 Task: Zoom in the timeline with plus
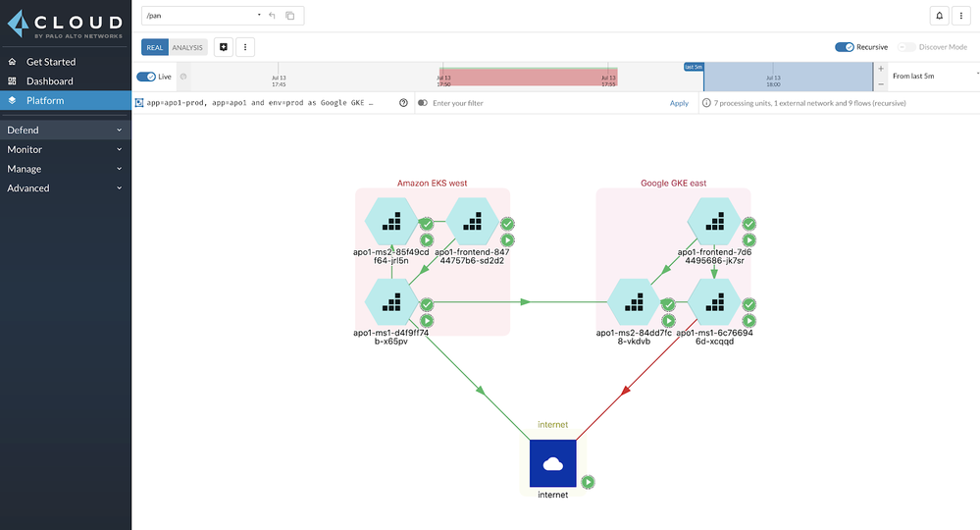coord(881,69)
